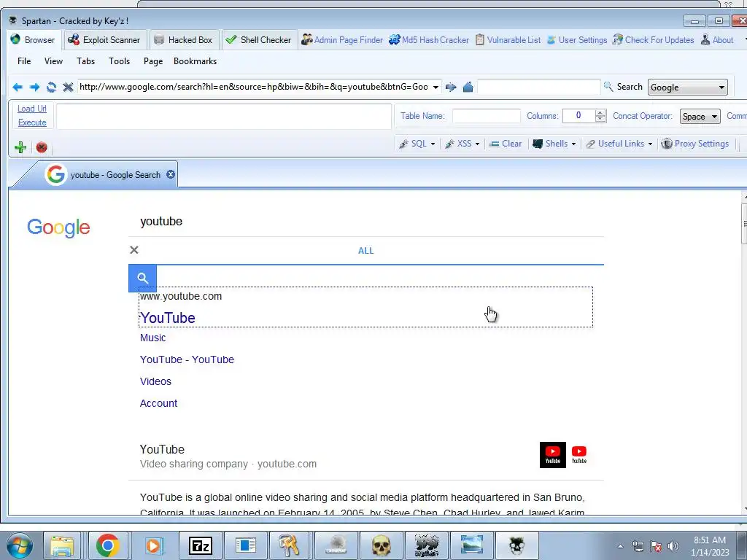Open the Videos sitelink
The width and height of the screenshot is (747, 560).
coord(155,381)
